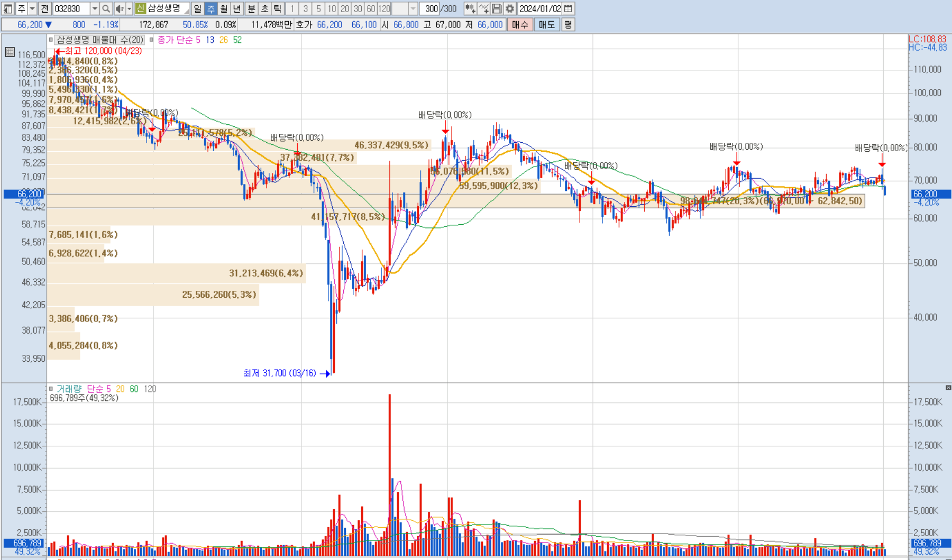This screenshot has width=952, height=560.
Task: Open chart settings gear icon
Action: pos(510,8)
